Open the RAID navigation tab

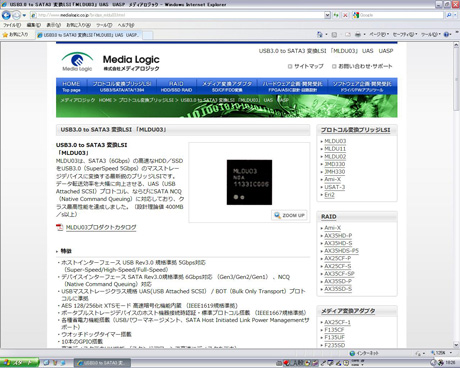click(x=176, y=86)
